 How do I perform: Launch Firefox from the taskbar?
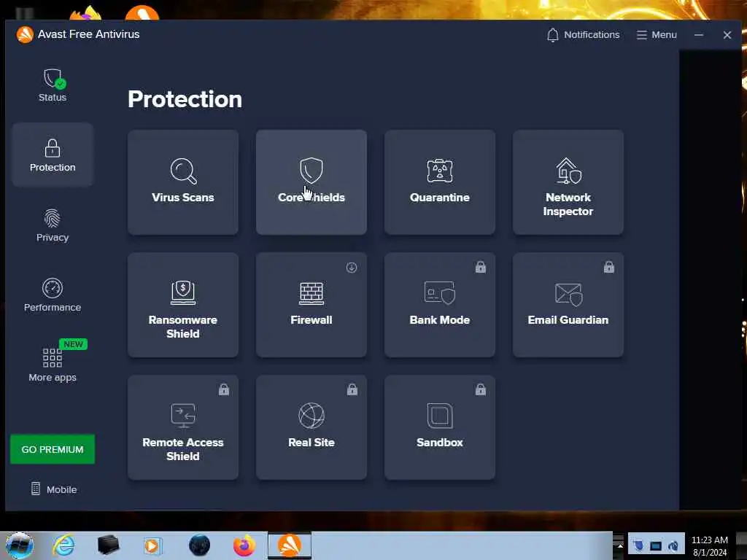click(x=244, y=545)
